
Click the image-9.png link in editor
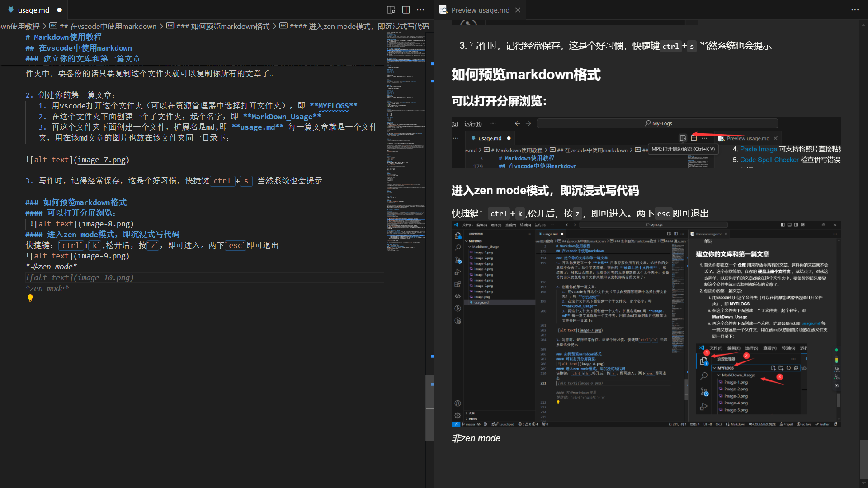pyautogui.click(x=103, y=256)
